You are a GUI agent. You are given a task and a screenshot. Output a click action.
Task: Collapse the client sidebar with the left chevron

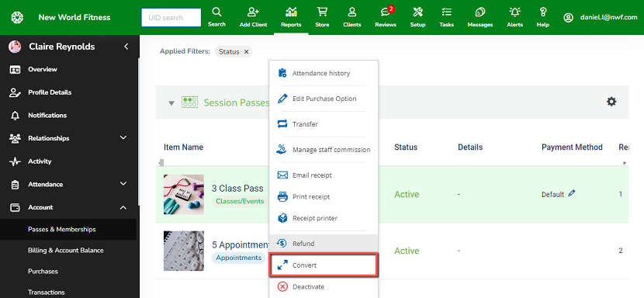126,47
